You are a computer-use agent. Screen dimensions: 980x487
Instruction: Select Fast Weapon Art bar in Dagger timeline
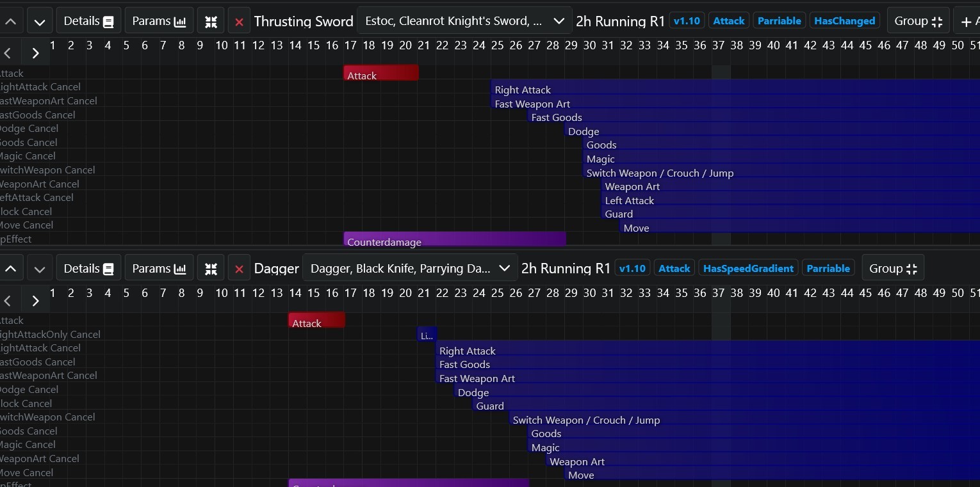pos(708,376)
